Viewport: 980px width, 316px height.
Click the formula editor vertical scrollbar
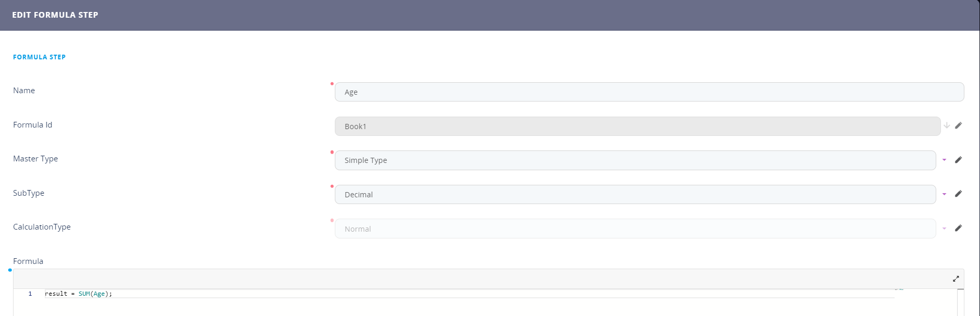click(960, 303)
